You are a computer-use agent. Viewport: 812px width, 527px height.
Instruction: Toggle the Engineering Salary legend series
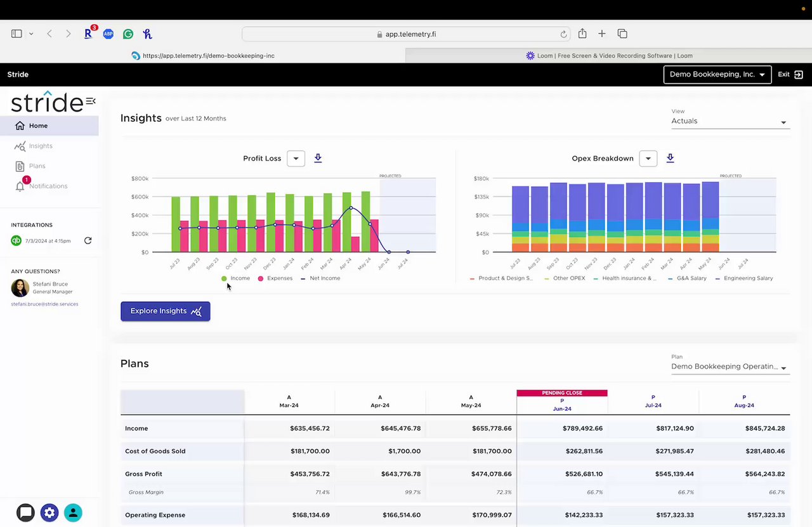tap(744, 278)
